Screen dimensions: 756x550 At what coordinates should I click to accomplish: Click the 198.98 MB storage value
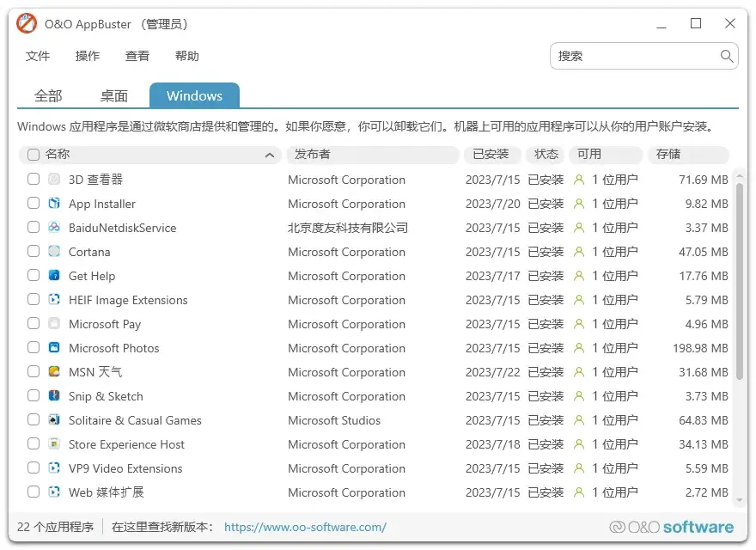[x=700, y=348]
